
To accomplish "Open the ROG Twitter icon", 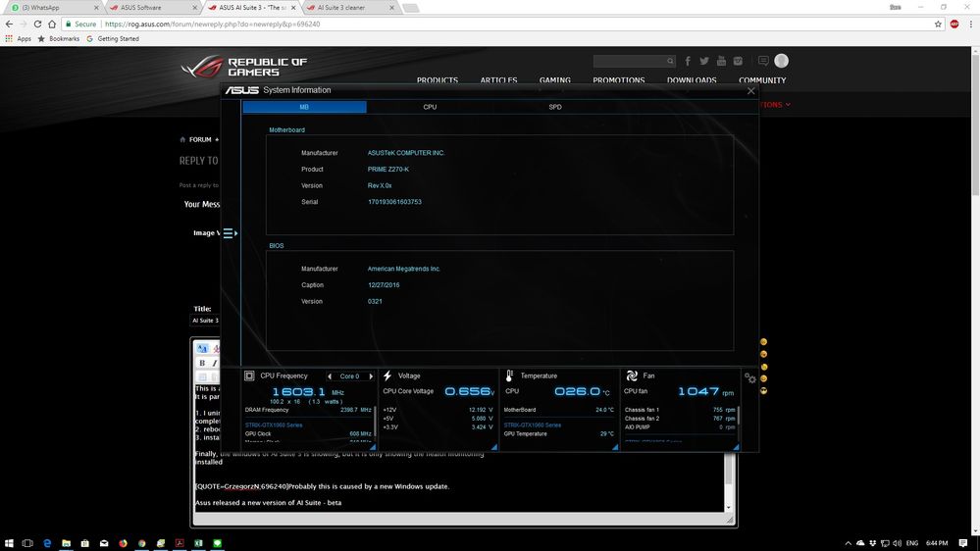I will click(704, 61).
